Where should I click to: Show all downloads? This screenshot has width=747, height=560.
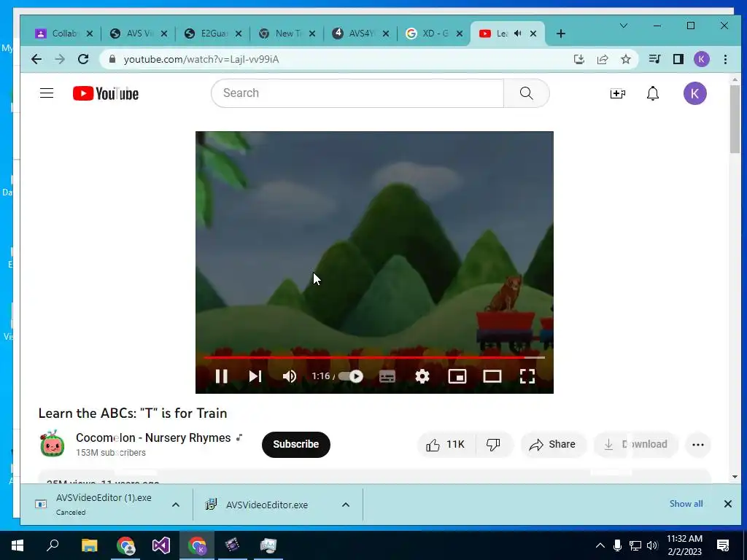click(686, 504)
